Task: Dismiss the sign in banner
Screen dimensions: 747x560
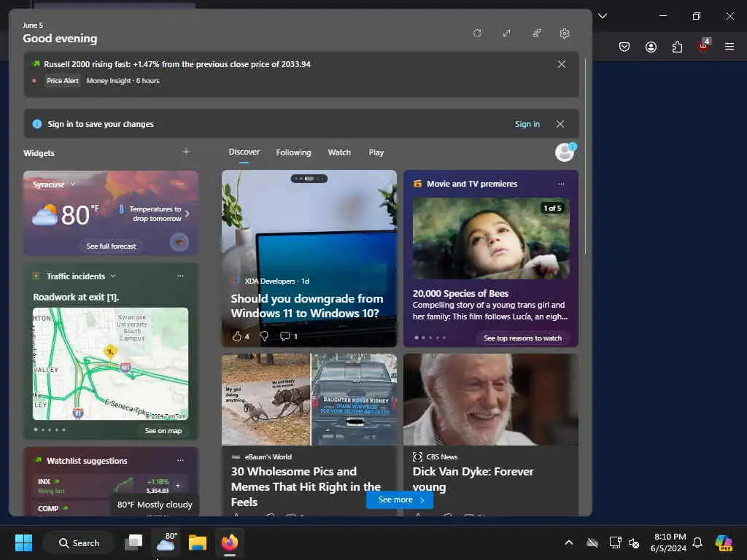Action: tap(560, 124)
